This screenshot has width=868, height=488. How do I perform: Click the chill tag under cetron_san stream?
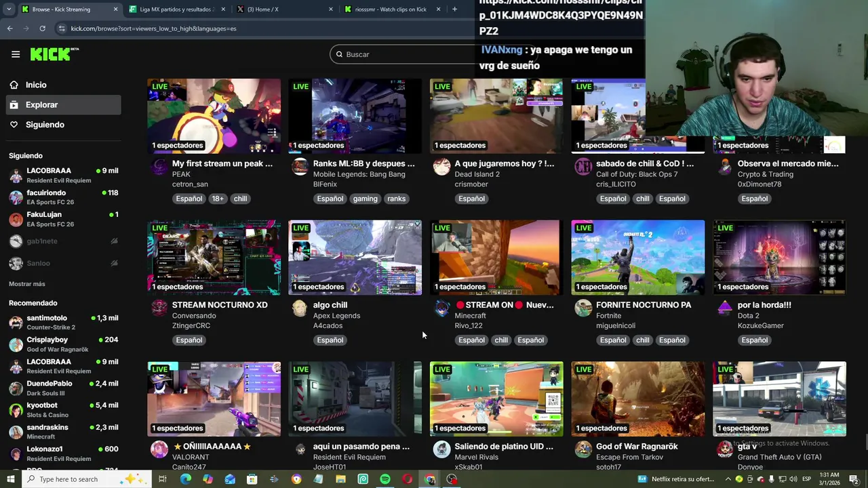click(240, 199)
